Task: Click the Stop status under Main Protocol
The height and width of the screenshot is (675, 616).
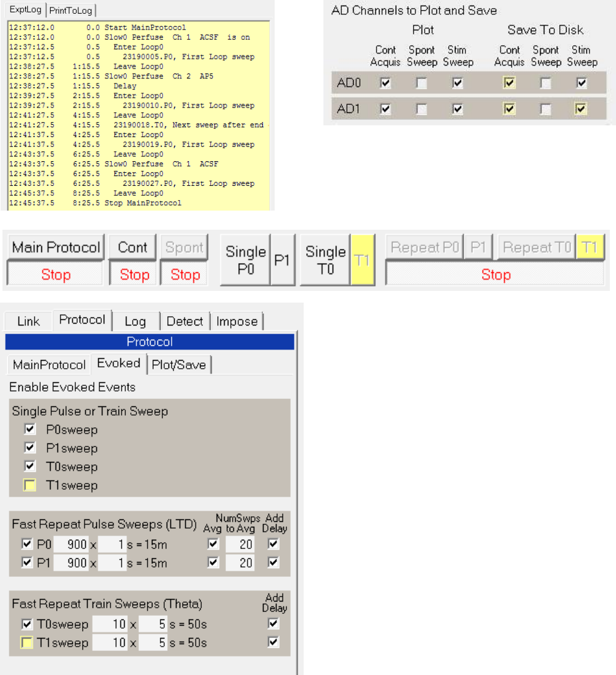Action: 56,275
